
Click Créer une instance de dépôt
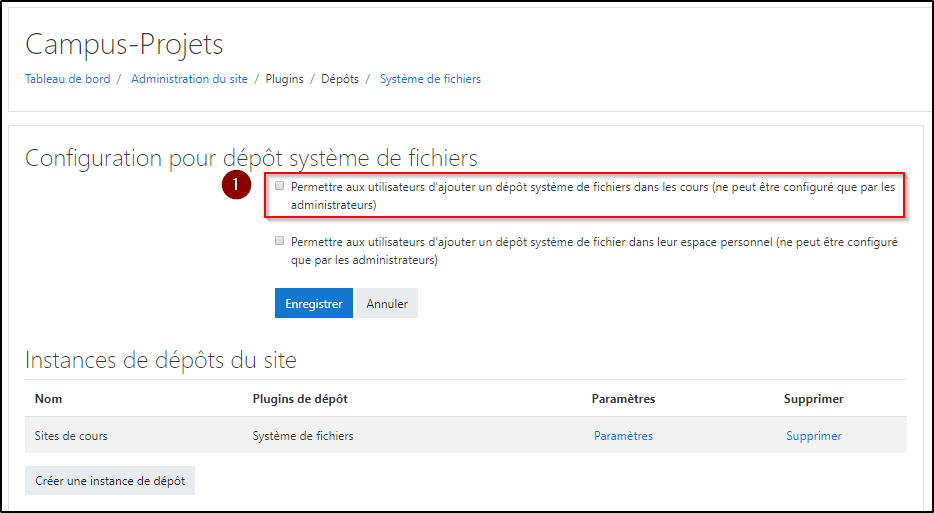tap(110, 480)
